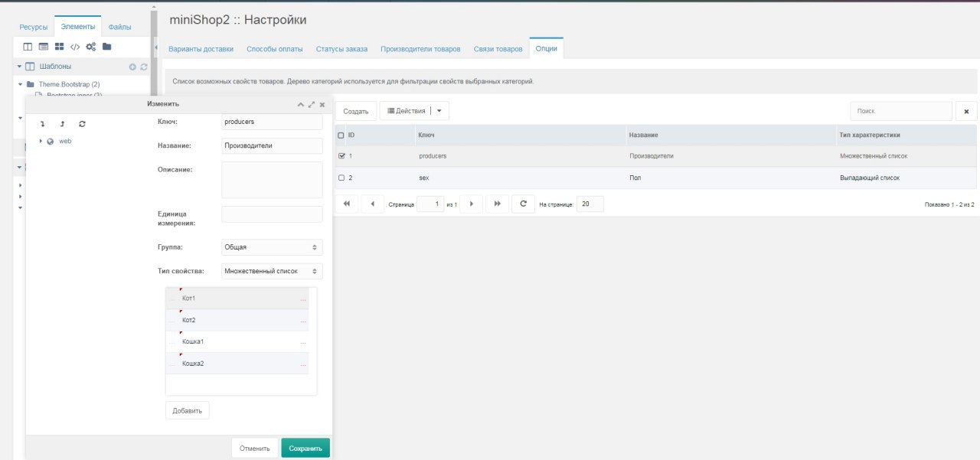Expand the web node in category tree
This screenshot has height=460, width=980.
coord(41,142)
